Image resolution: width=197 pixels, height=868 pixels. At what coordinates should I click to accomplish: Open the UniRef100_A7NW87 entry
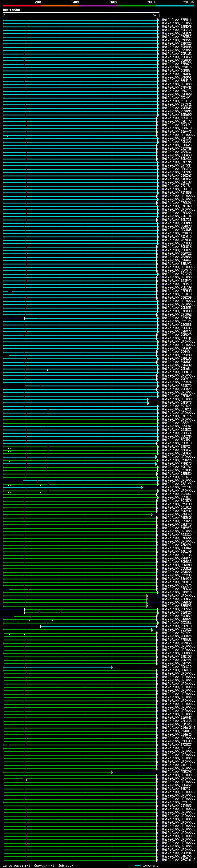176,74
